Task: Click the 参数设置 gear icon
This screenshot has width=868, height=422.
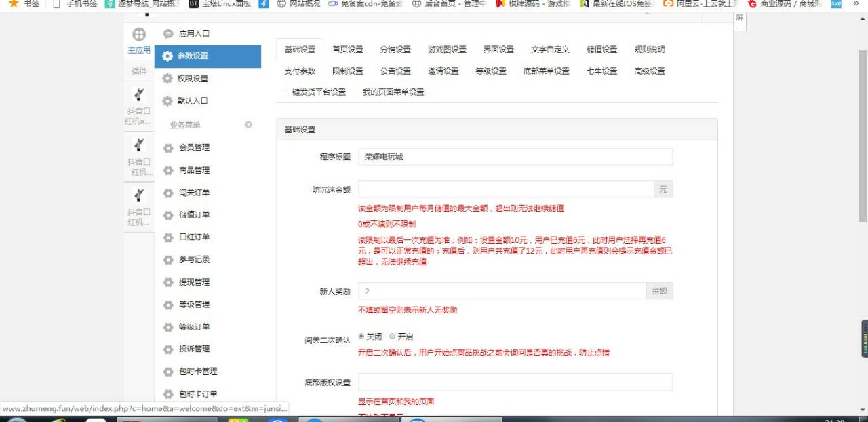Action: [x=167, y=56]
